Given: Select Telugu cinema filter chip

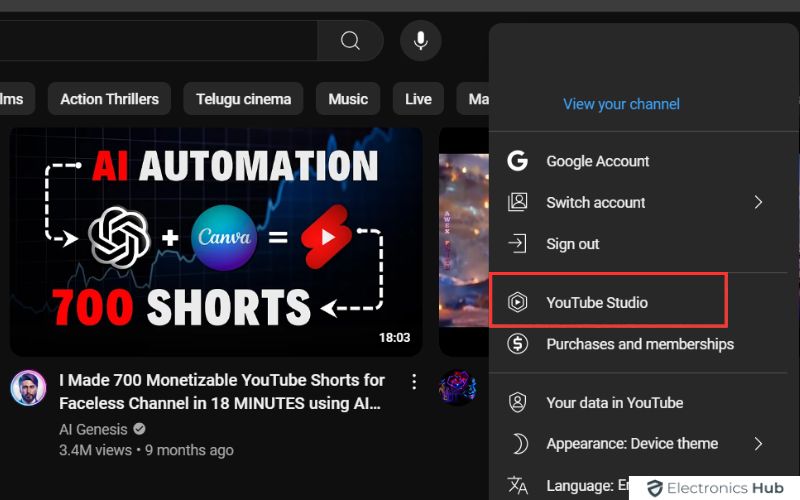Looking at the screenshot, I should pos(243,98).
